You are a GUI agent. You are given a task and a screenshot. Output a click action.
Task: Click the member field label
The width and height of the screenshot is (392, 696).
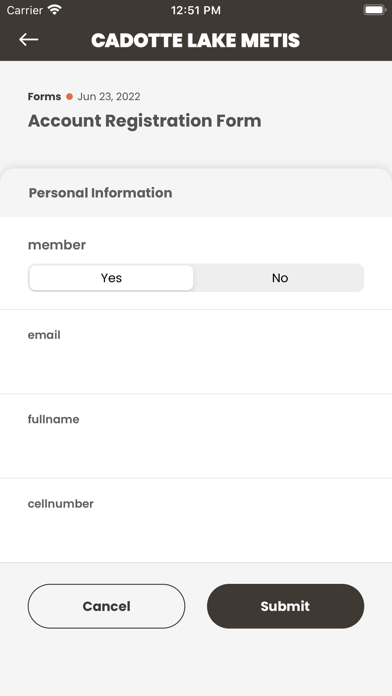tap(57, 245)
